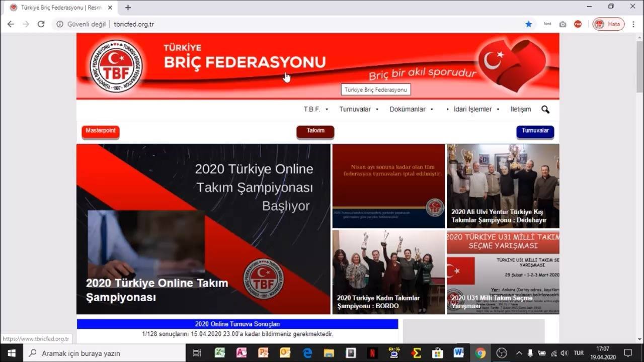Expand the T.B.F. menu
The image size is (644, 362).
click(x=316, y=109)
